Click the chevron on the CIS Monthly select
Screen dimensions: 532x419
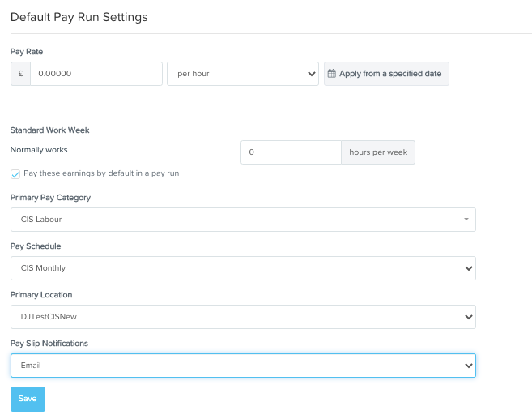pyautogui.click(x=466, y=268)
